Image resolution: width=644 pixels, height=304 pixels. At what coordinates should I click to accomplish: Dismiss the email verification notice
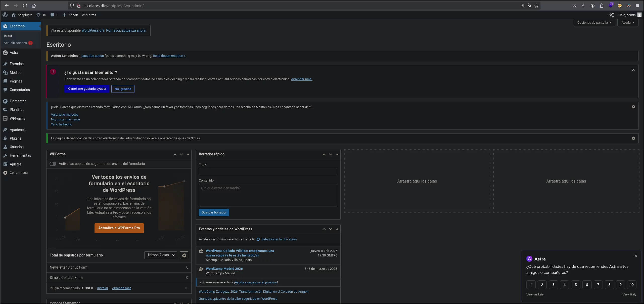click(x=633, y=138)
